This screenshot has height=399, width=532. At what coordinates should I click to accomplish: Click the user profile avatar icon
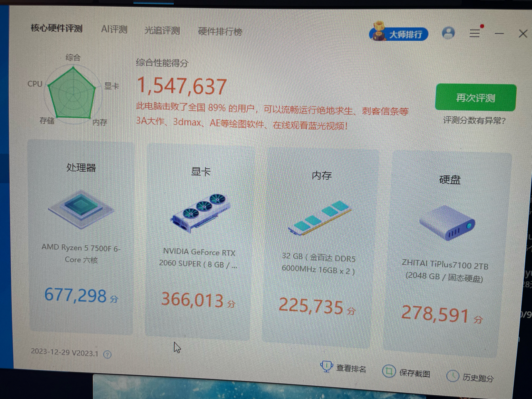click(448, 32)
